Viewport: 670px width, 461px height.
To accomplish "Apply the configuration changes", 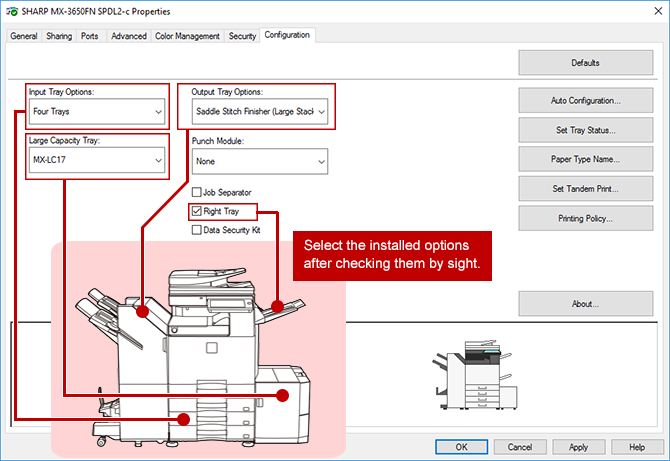I will pos(579,447).
